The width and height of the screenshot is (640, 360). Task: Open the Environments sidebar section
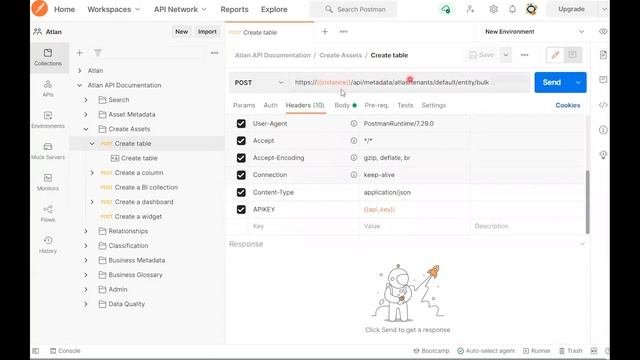click(48, 120)
